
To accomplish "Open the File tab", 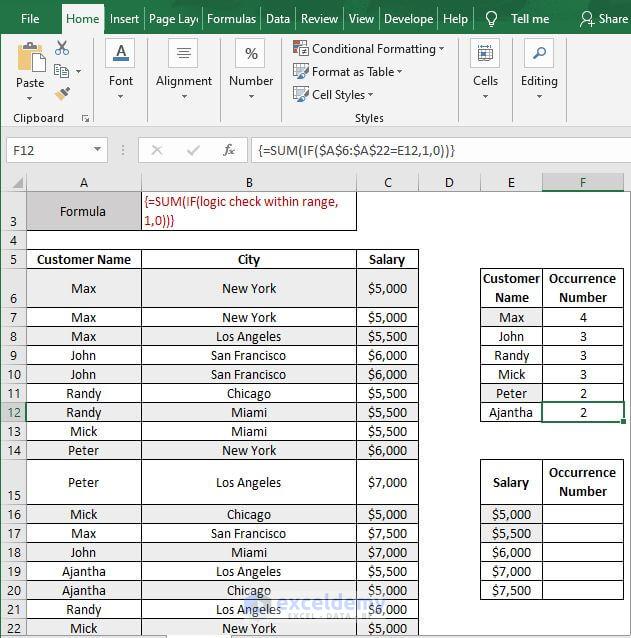I will [30, 19].
